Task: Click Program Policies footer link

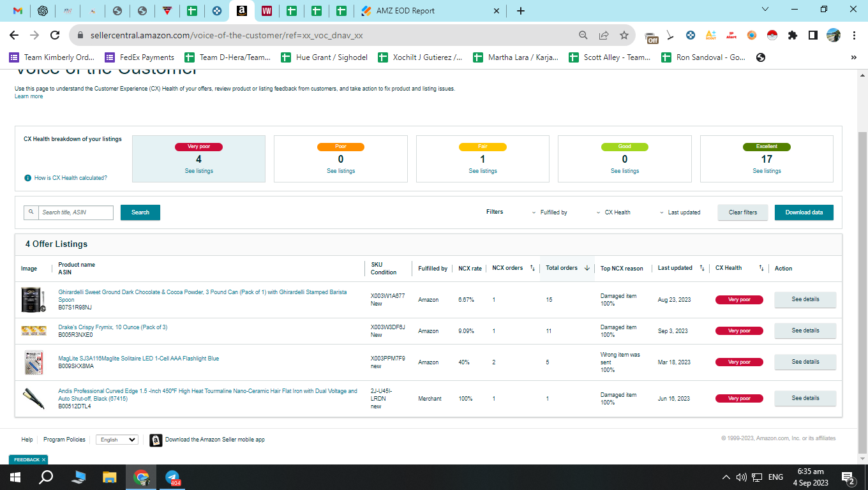Action: [x=64, y=440]
